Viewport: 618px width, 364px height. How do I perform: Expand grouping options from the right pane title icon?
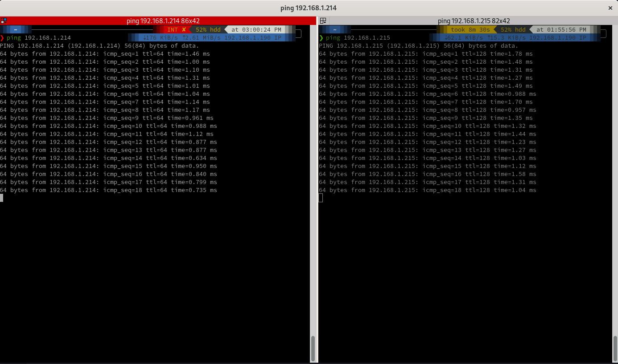pyautogui.click(x=325, y=22)
